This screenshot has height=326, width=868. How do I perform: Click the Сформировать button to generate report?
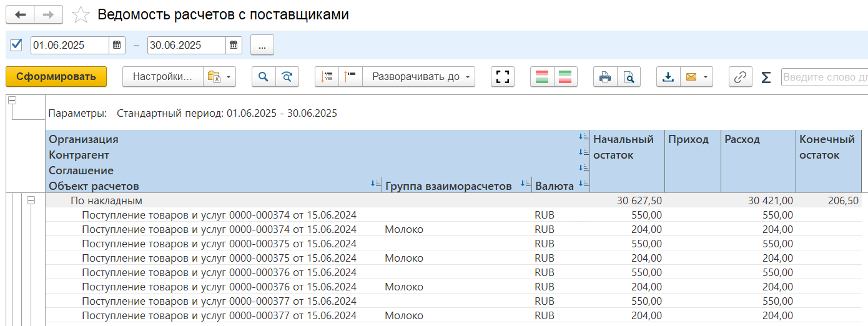56,77
